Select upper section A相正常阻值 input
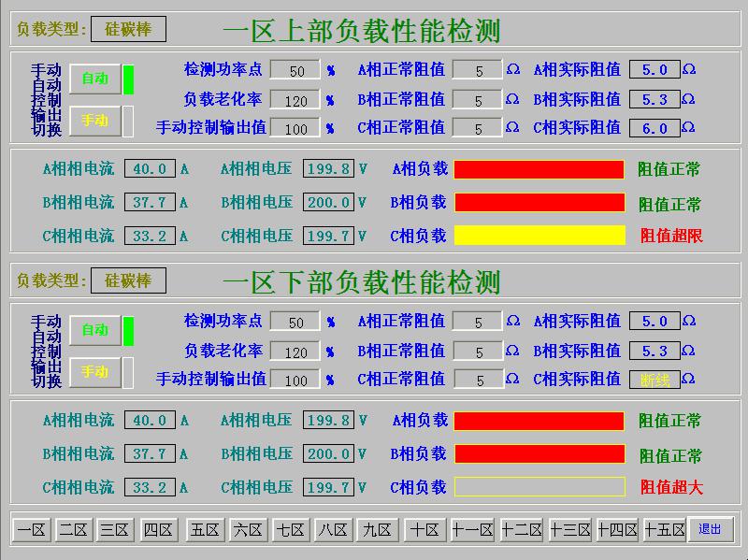 coord(478,70)
